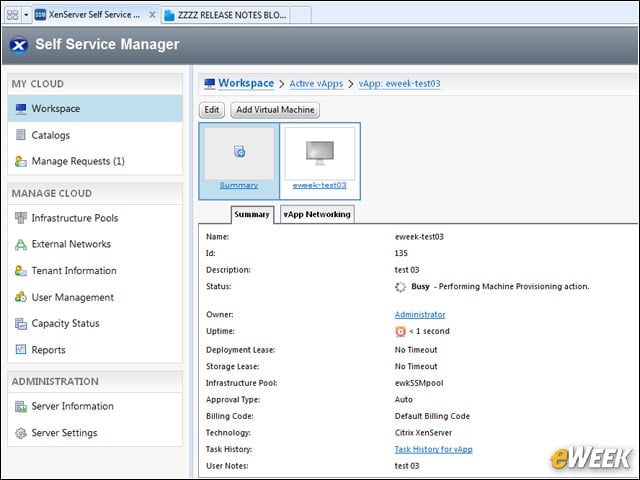Click Infrastructure Pool value ewkSSMpool
This screenshot has height=480, width=640.
[419, 383]
